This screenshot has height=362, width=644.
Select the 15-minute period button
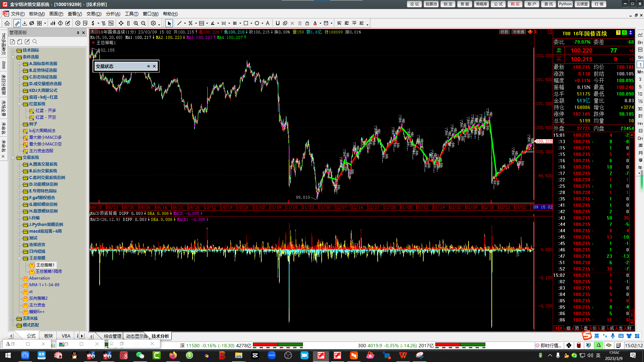pos(640,102)
